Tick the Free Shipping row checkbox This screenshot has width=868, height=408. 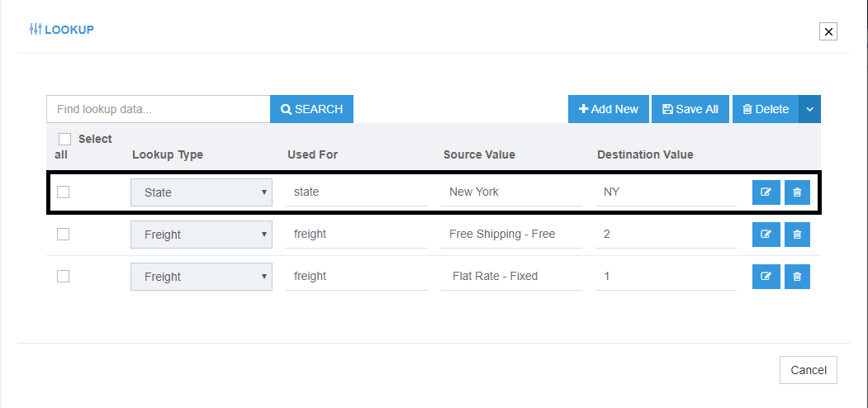pyautogui.click(x=63, y=235)
